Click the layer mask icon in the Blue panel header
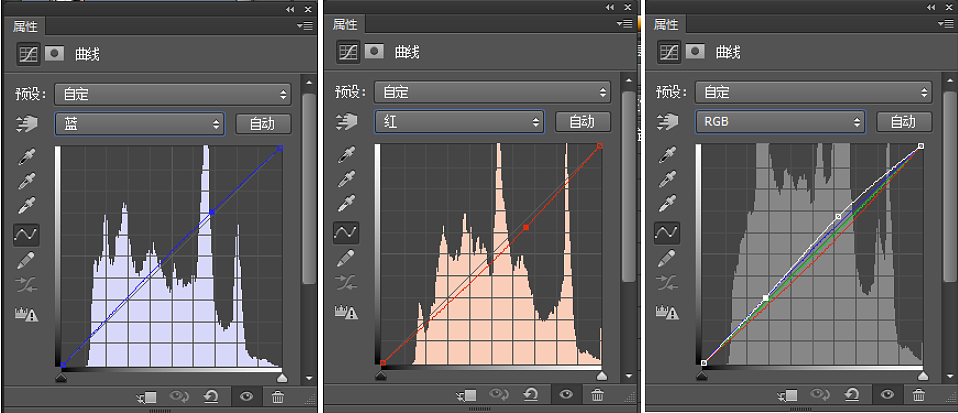Viewport: 958px width, 413px height. [54, 53]
